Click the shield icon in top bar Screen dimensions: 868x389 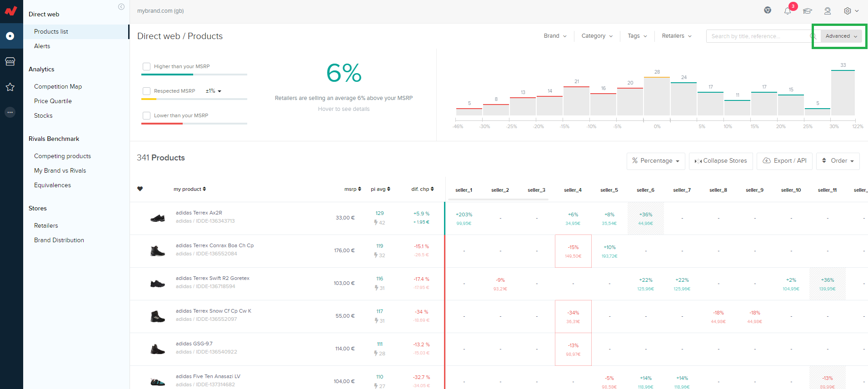click(768, 10)
